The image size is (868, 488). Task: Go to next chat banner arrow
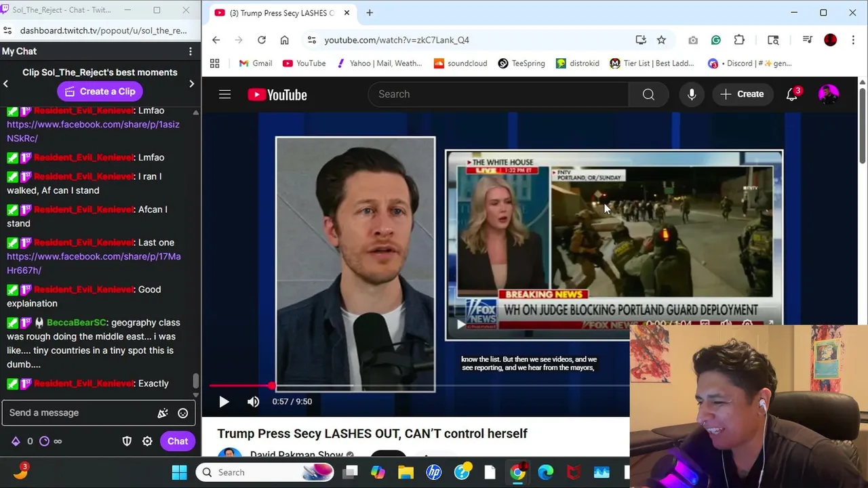(191, 83)
